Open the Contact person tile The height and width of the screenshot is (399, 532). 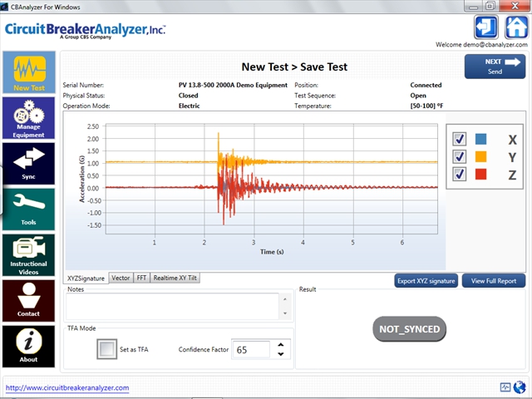(x=29, y=301)
